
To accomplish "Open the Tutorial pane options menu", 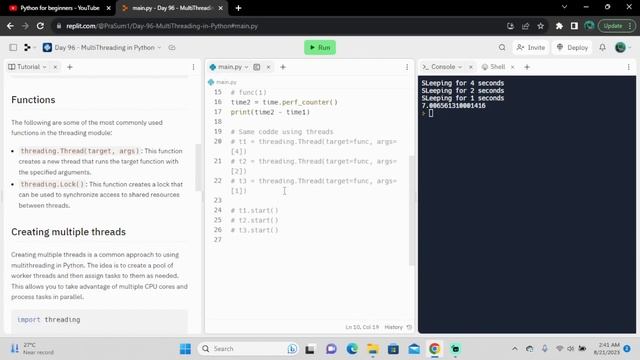I will coord(193,67).
